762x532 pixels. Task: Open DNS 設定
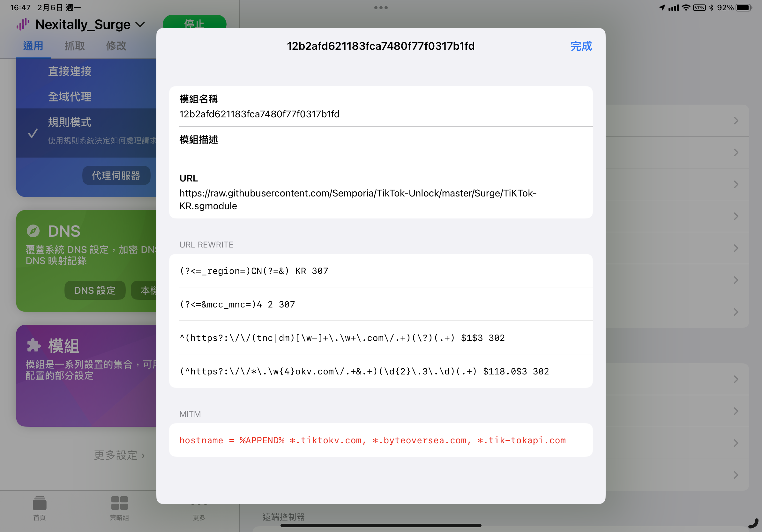tap(95, 290)
